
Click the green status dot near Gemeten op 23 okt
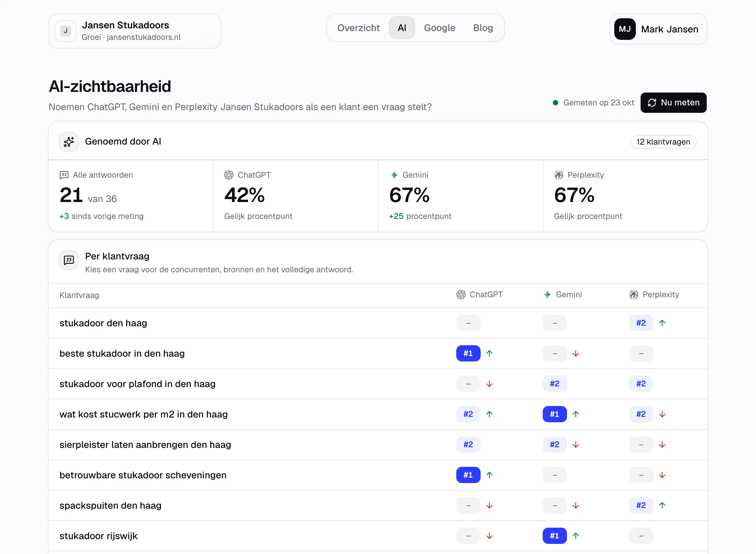555,103
